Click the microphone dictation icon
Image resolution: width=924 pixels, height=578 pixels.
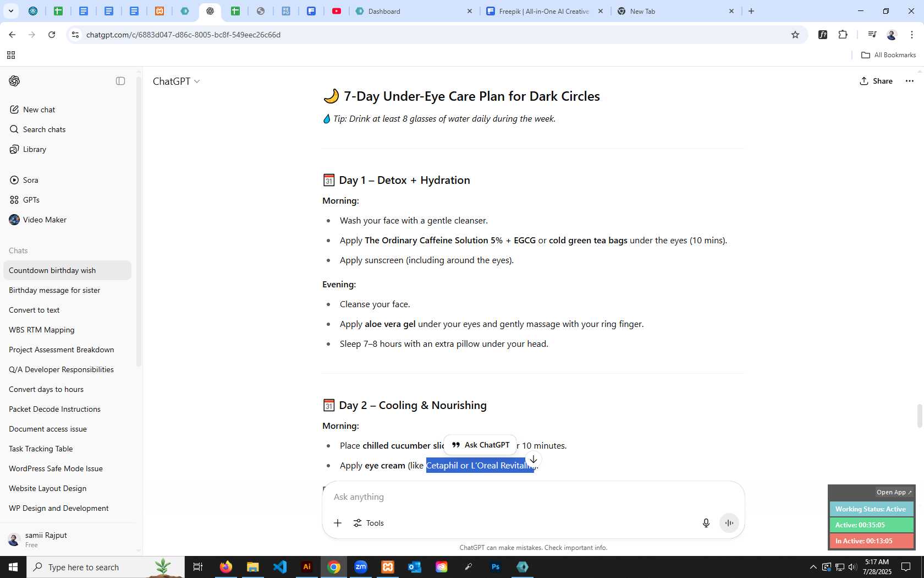point(706,523)
